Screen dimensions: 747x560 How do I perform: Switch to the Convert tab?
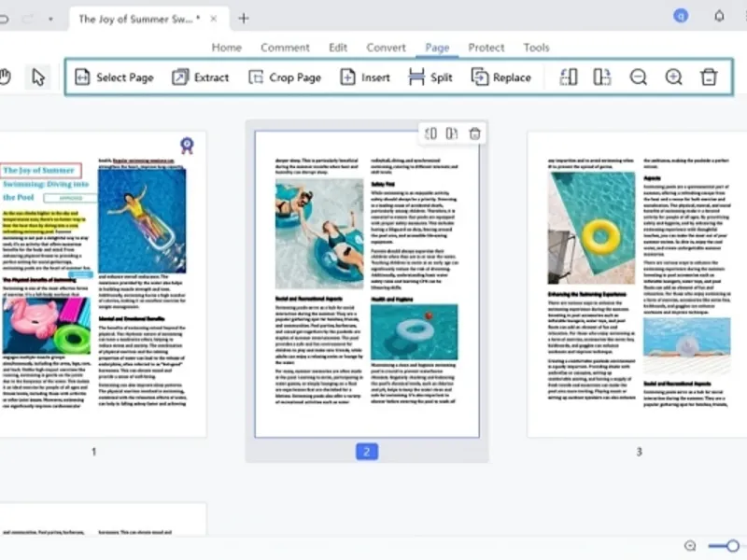[x=386, y=48]
